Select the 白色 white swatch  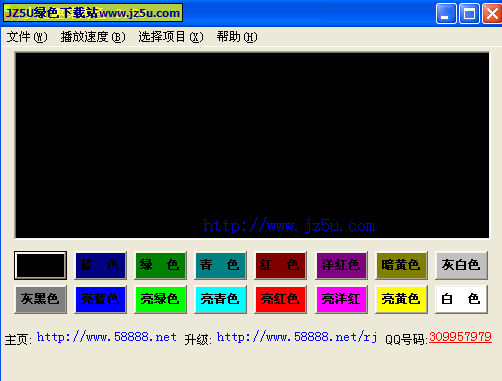point(461,299)
